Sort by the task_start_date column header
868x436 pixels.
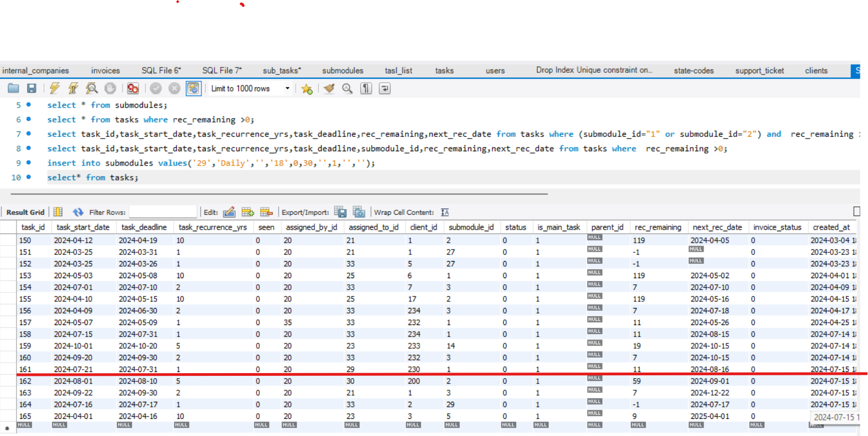coord(83,227)
